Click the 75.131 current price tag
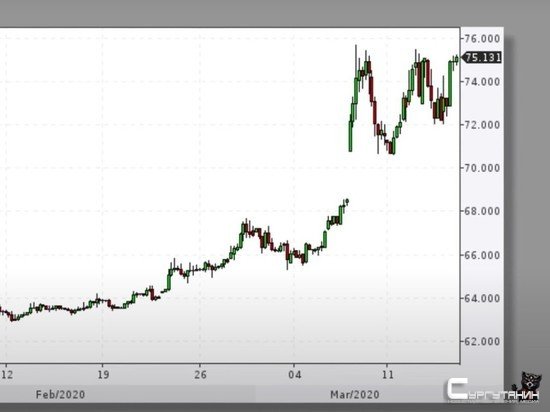 click(x=482, y=58)
